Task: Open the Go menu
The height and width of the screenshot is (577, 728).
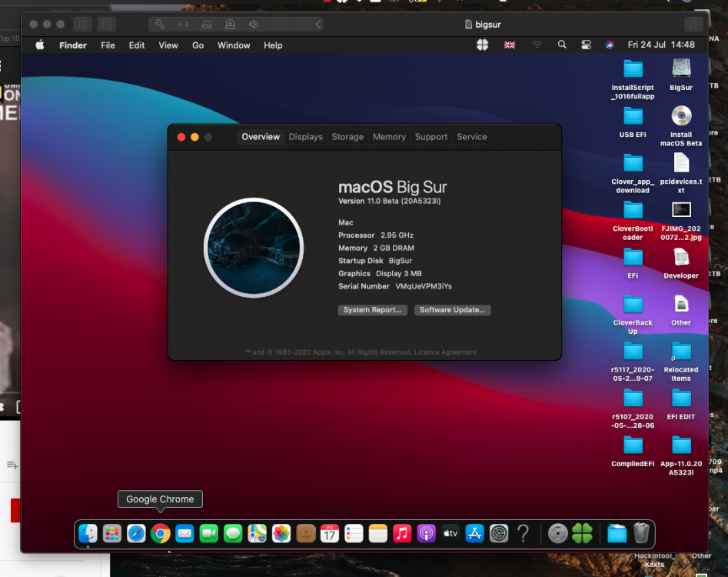Action: coord(198,45)
